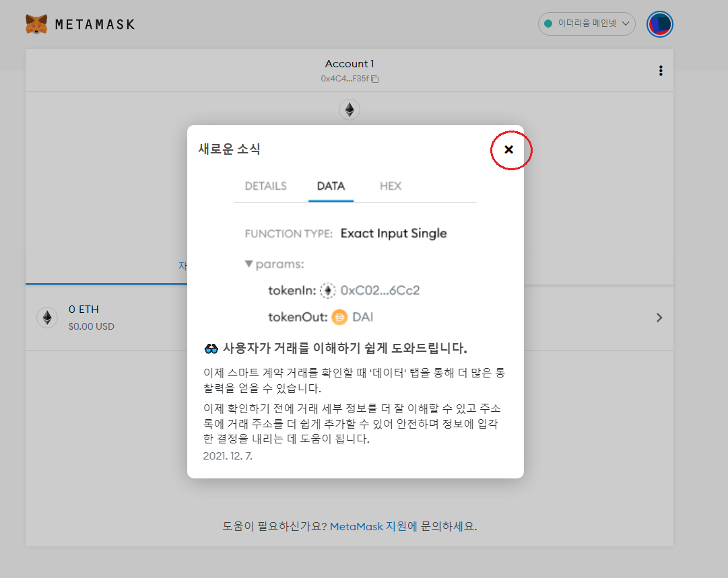This screenshot has width=728, height=578.
Task: Select the Account 1 name
Action: (349, 63)
